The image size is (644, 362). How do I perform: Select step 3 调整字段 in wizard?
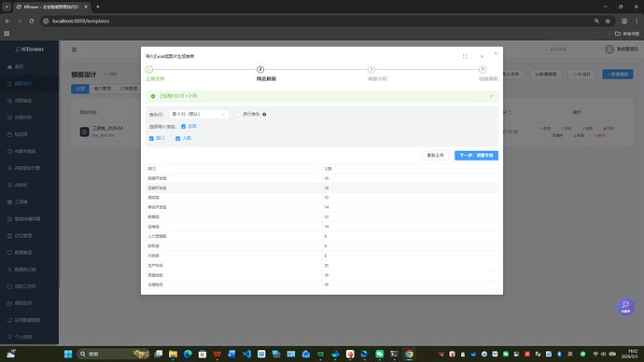(x=377, y=74)
